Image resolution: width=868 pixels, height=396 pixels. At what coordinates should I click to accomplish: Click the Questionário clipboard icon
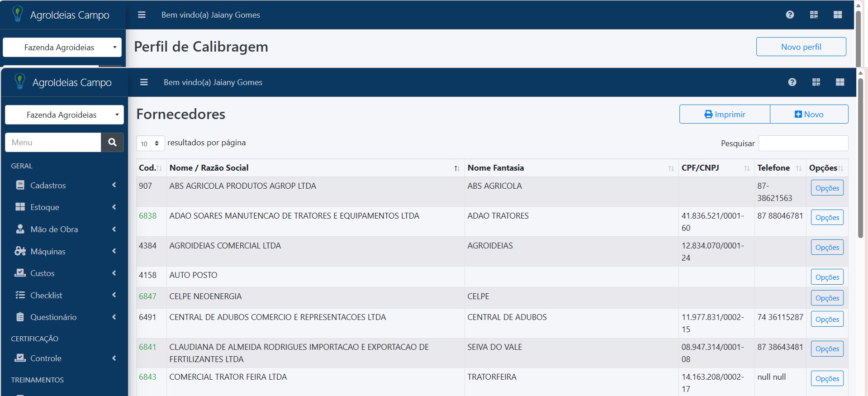20,317
